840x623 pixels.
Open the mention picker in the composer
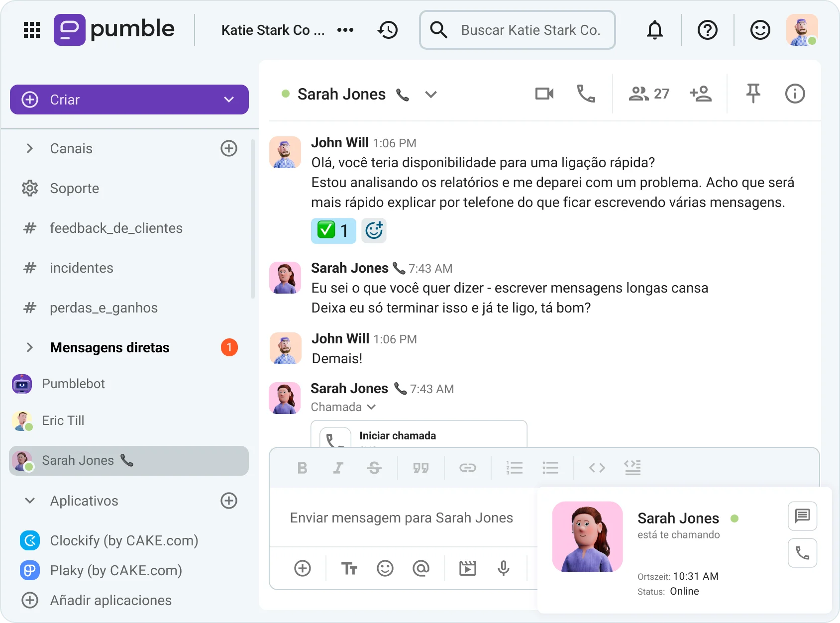(x=421, y=568)
